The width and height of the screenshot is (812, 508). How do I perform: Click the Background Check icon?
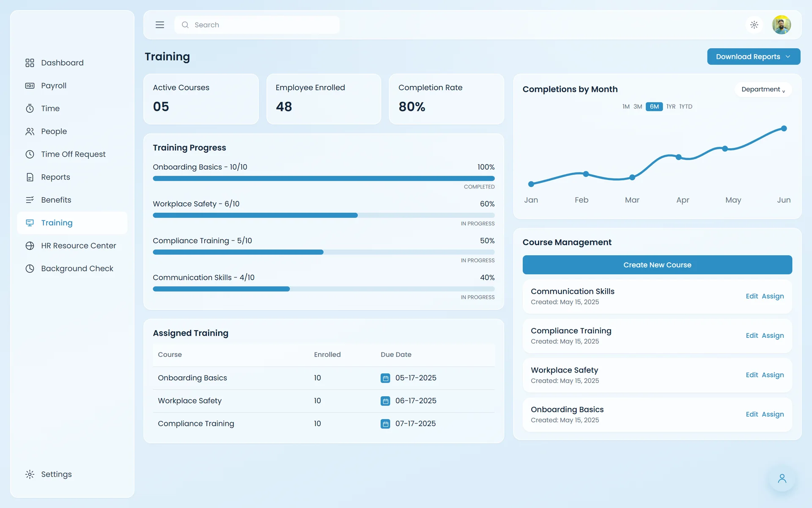pyautogui.click(x=30, y=268)
